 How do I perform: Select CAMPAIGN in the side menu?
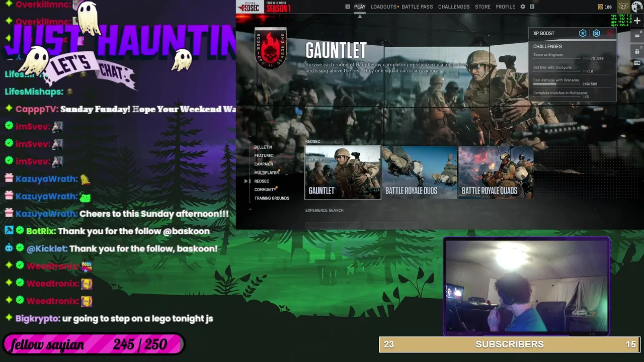(x=263, y=164)
